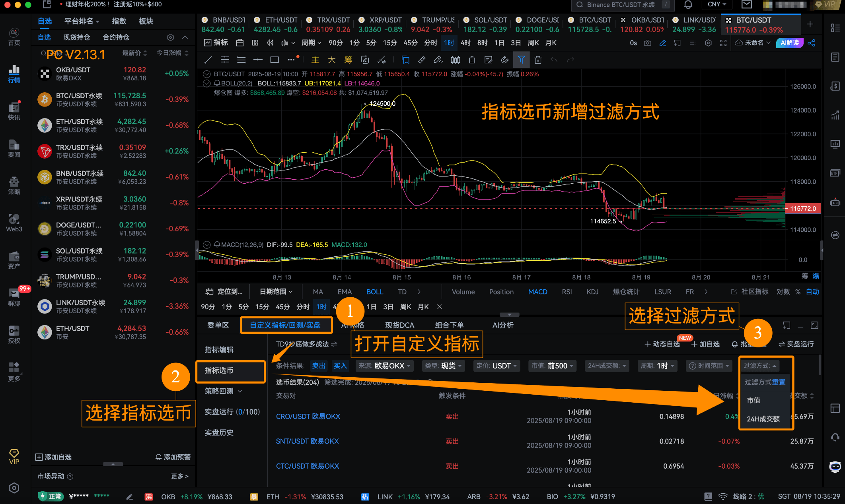Open the mail envelope icon in top bar
The height and width of the screenshot is (504, 845).
(x=747, y=5)
